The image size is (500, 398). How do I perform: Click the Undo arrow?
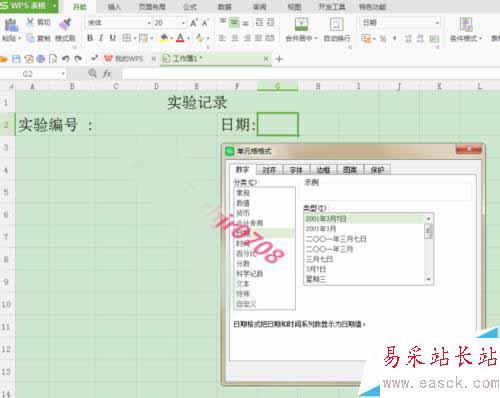point(66,59)
